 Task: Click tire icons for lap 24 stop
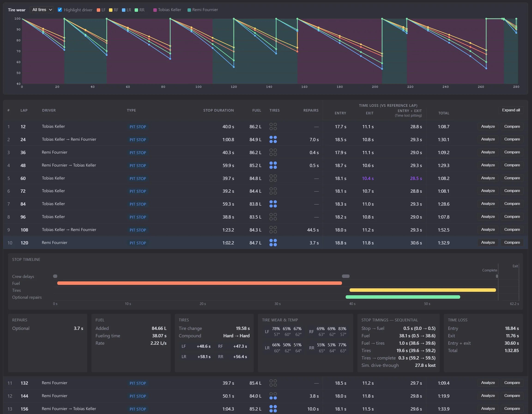coord(273,139)
